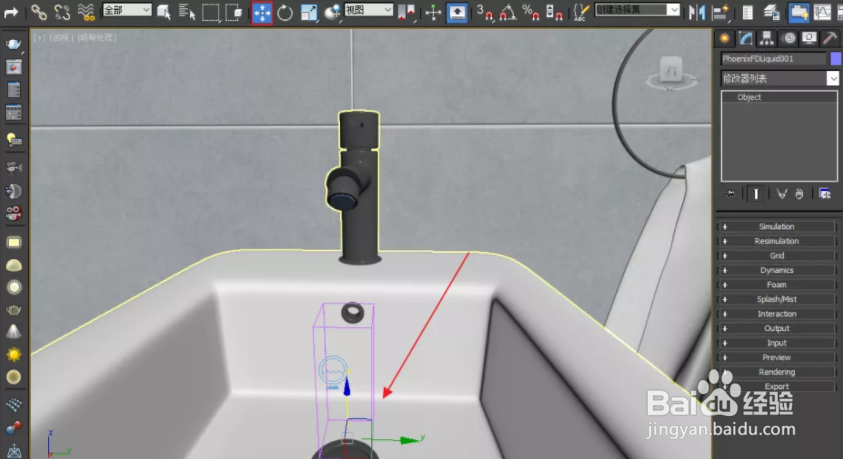Select the Select and Link tool
The width and height of the screenshot is (843, 459).
tap(39, 12)
